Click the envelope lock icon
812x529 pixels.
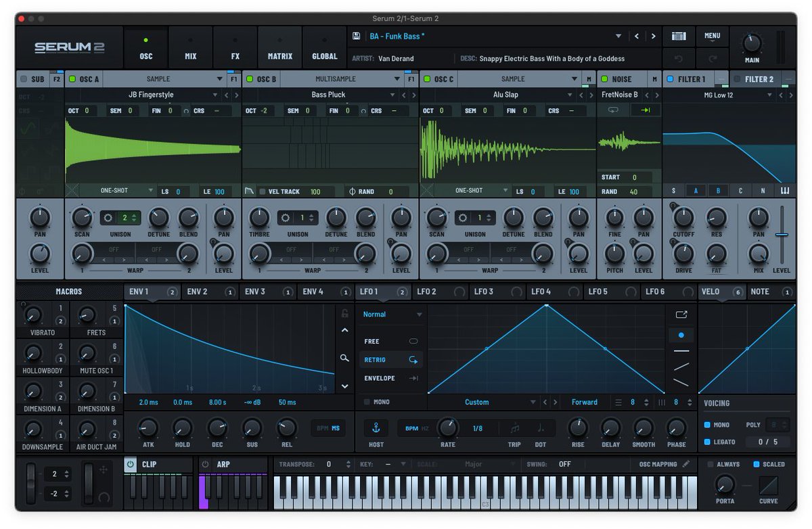pos(344,313)
